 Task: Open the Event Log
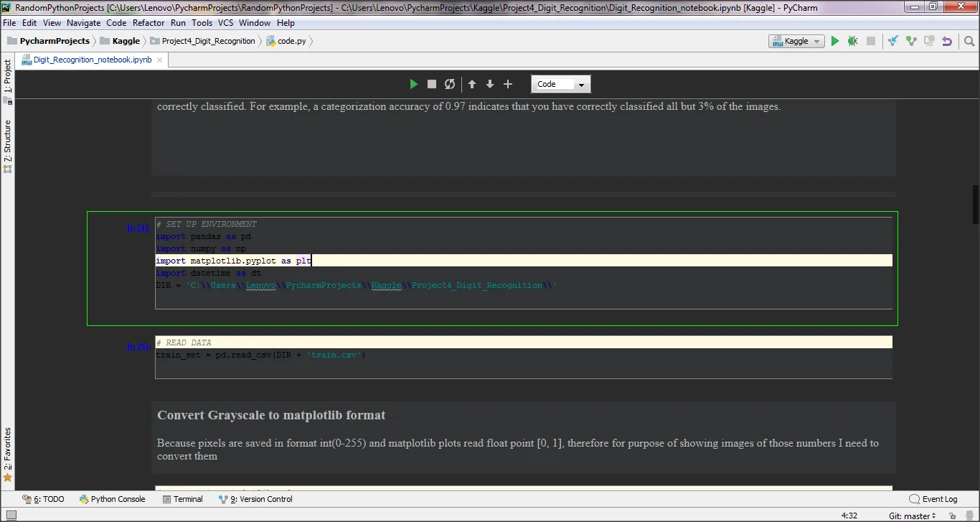point(933,499)
